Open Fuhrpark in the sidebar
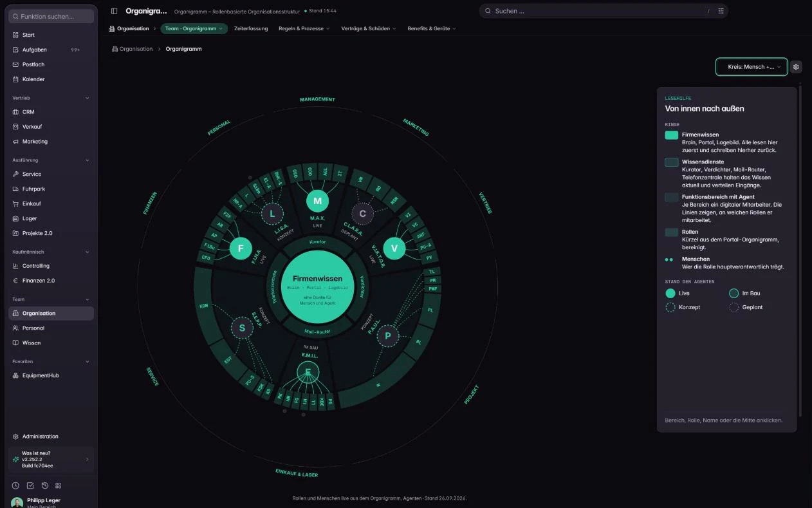Screen dimensions: 812x508 click(x=51, y=189)
